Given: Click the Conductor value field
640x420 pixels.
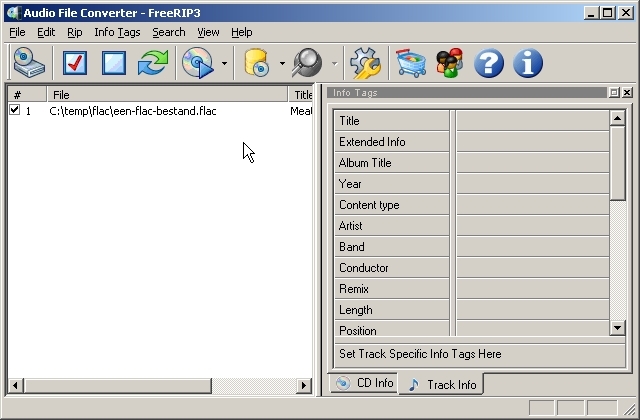Looking at the screenshot, I should (x=533, y=268).
